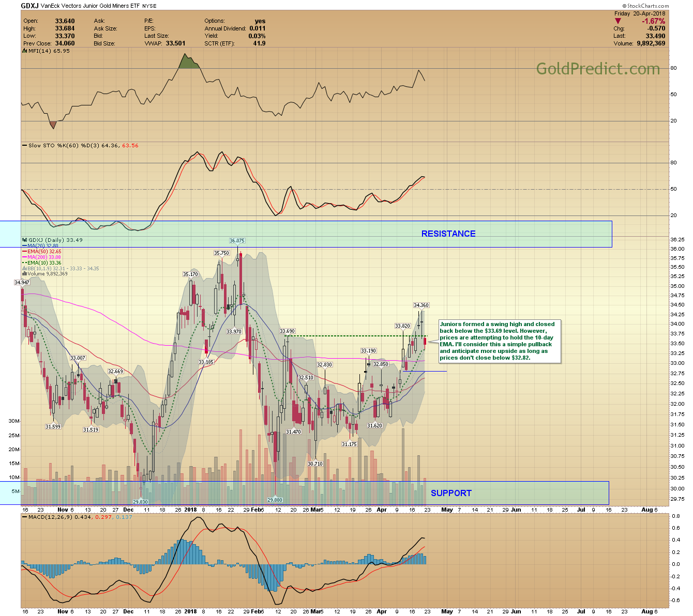This screenshot has height=616, width=693.
Task: Click the MACD(12,26,9) panel title
Action: tap(51, 517)
